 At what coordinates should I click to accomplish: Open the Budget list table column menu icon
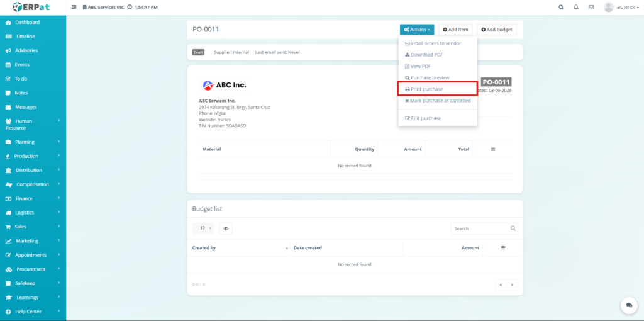pos(503,248)
